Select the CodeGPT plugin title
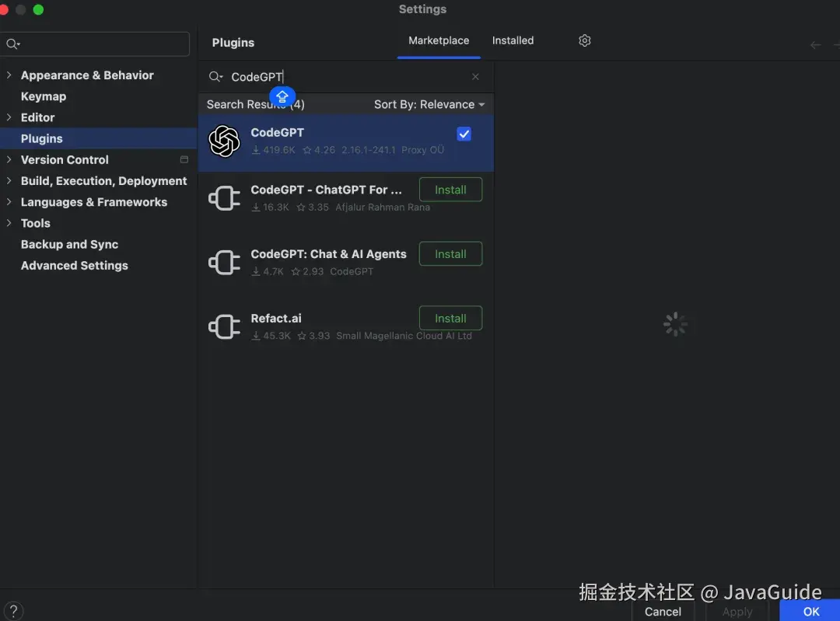Screen dimensions: 840x621 (277, 132)
